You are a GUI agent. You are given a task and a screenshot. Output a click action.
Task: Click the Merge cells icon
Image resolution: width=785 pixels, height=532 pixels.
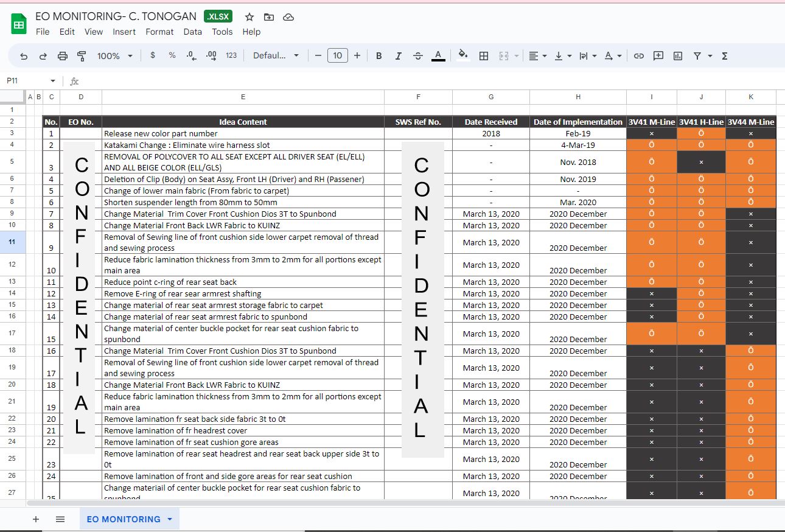pyautogui.click(x=504, y=56)
